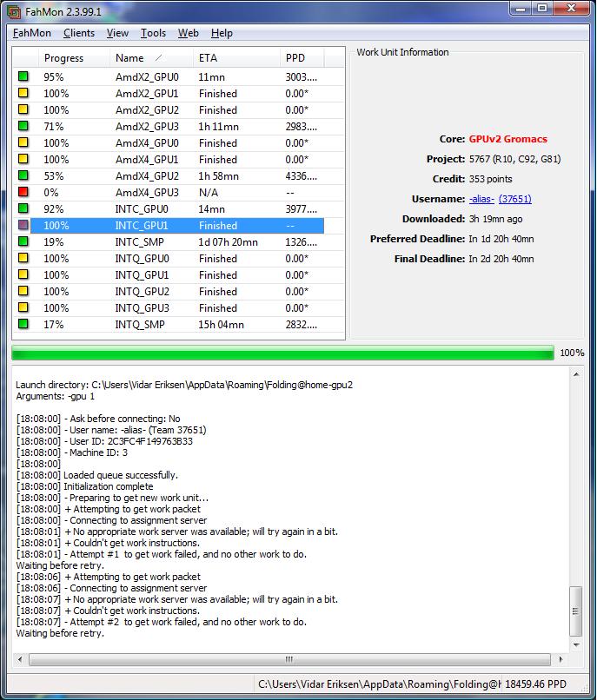Select the AmdX4_GPU3 client name

[147, 193]
